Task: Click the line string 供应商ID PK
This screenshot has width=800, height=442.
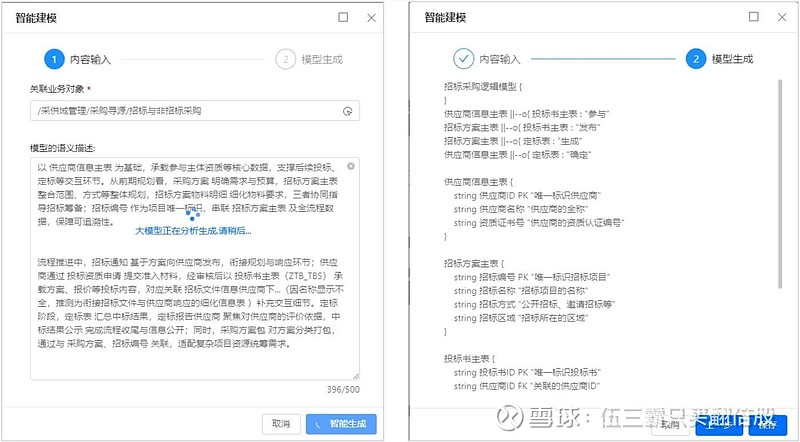Action: tap(528, 195)
